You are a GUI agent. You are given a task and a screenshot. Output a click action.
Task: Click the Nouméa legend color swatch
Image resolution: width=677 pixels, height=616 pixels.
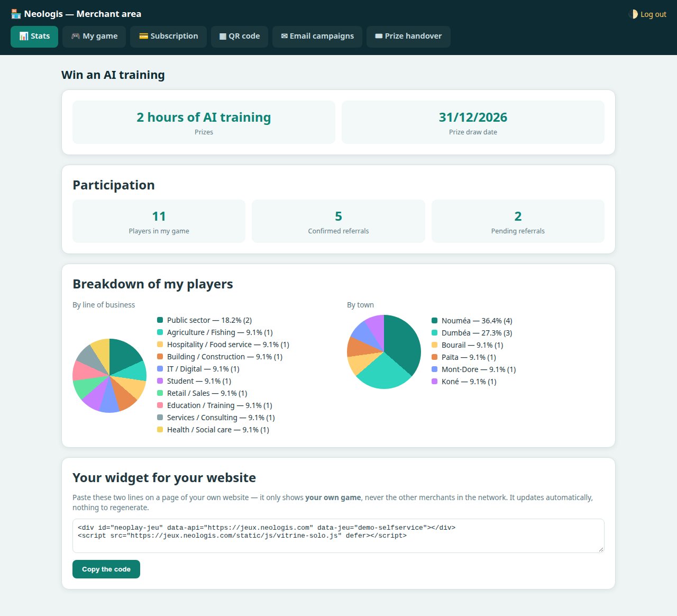[x=435, y=321]
